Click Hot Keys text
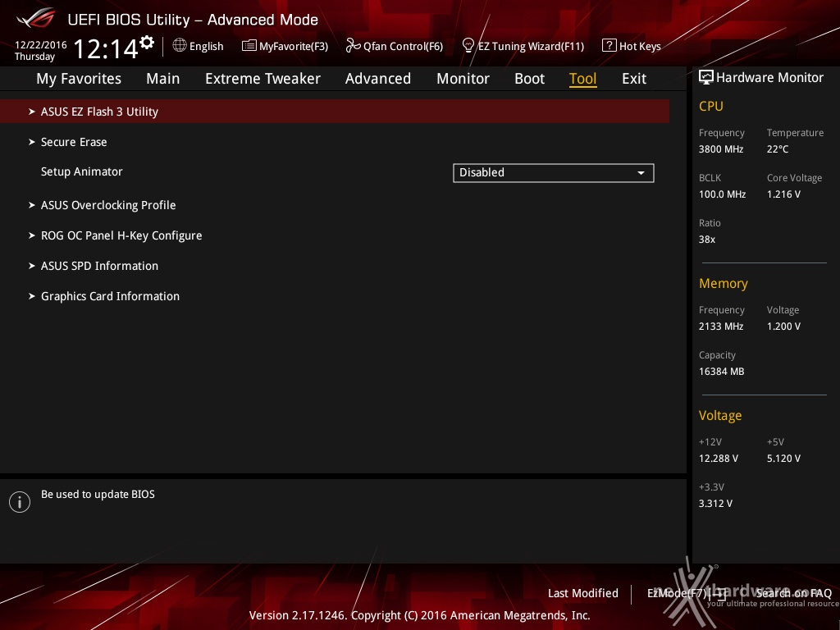840x630 pixels. tap(640, 46)
